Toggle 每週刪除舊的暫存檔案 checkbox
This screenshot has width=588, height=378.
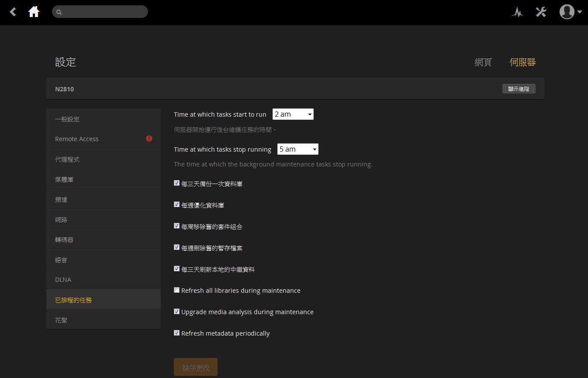click(x=176, y=247)
